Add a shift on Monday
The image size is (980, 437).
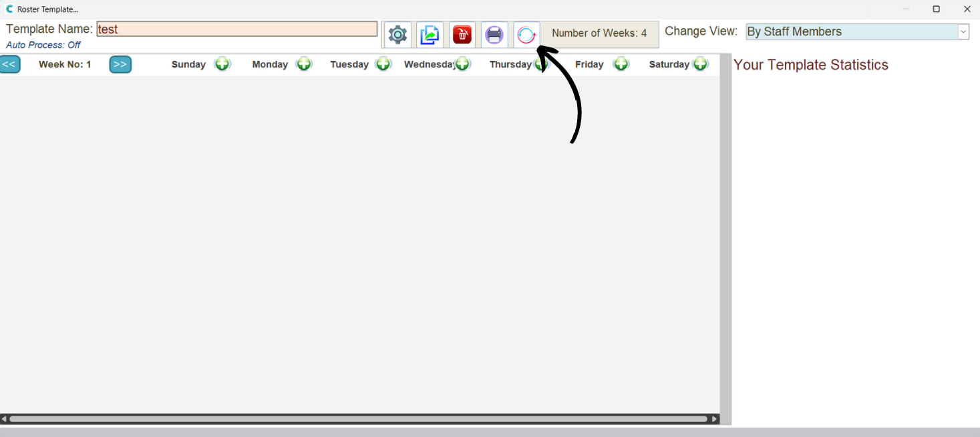point(304,64)
